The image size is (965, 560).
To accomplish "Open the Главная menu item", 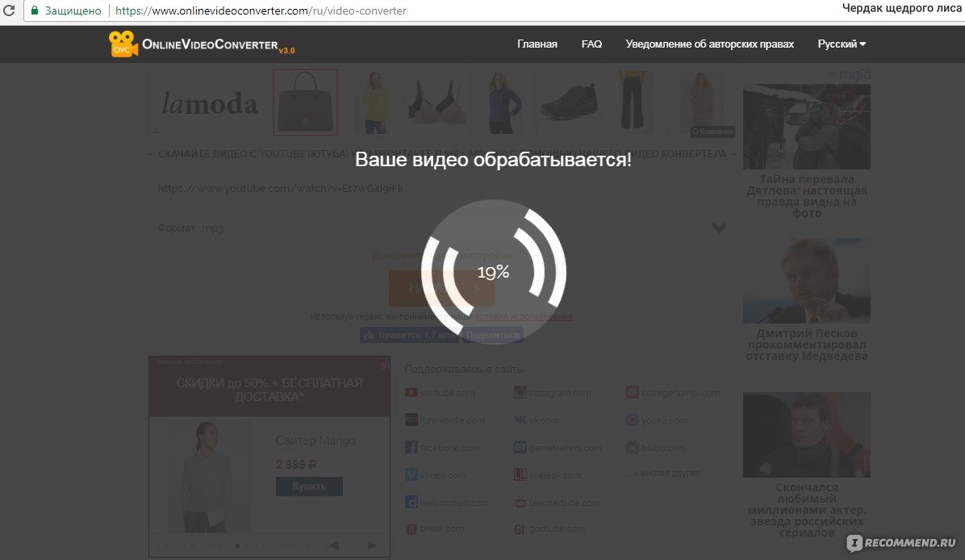I will click(537, 44).
